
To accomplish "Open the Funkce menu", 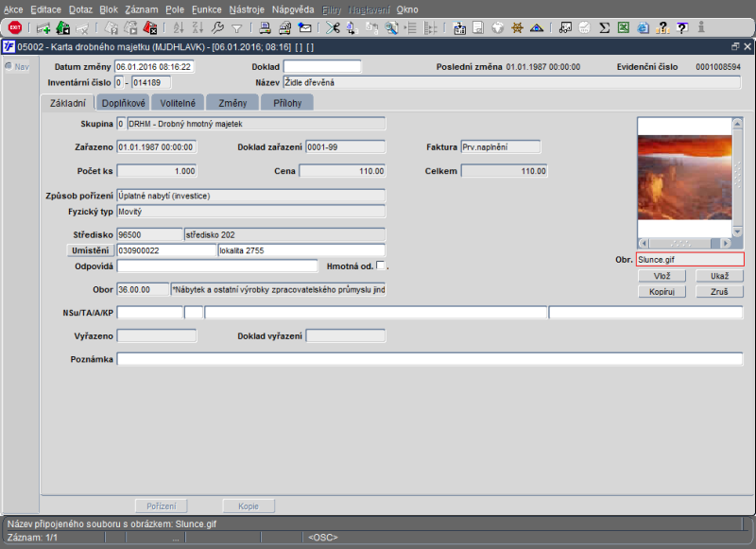I will click(x=206, y=9).
